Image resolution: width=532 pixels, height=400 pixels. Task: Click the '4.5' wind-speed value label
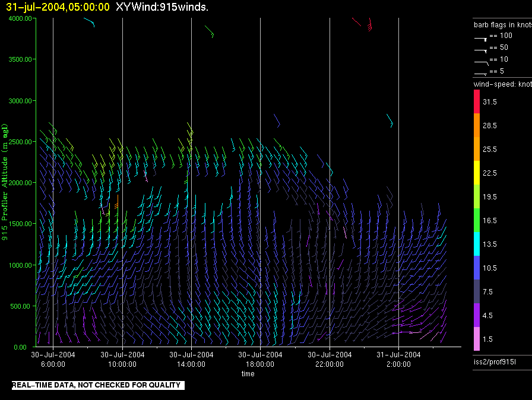coord(487,316)
